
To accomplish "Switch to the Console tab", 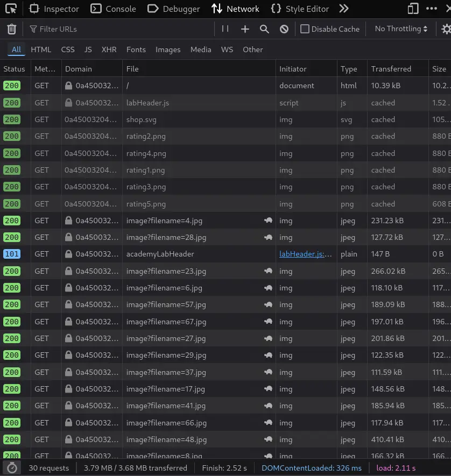I will click(113, 9).
